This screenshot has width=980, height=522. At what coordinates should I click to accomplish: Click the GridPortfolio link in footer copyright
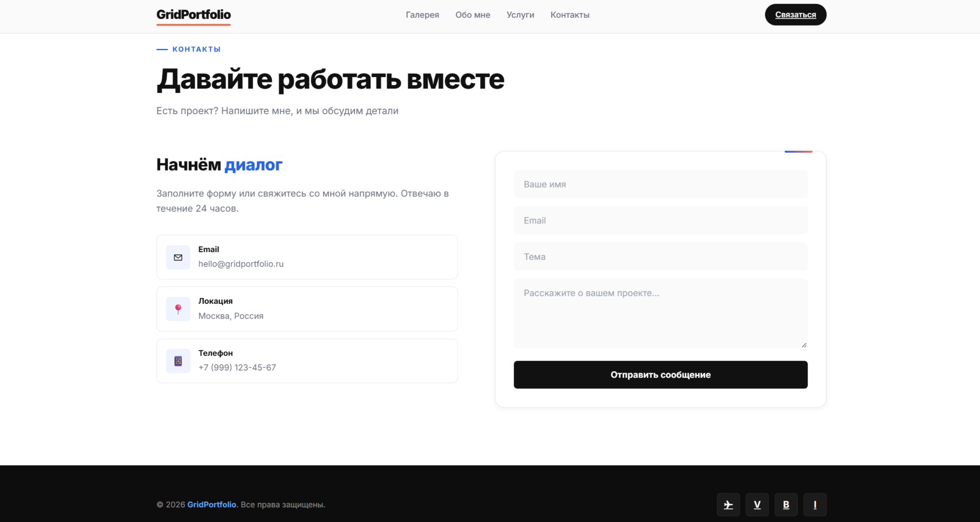[211, 505]
